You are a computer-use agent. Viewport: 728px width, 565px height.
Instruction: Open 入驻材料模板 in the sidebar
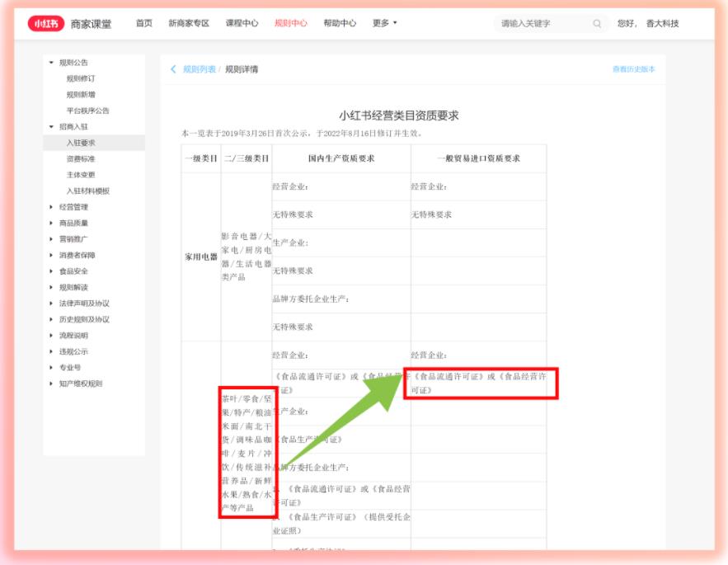(88, 191)
